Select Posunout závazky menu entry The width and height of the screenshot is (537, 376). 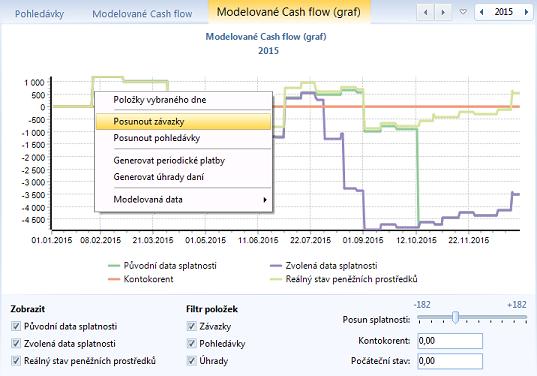tap(184, 122)
